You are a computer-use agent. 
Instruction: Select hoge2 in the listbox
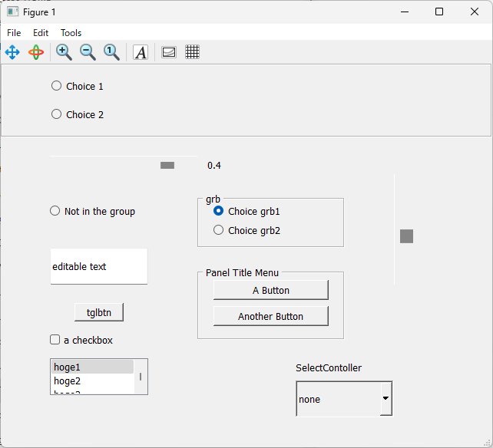pyautogui.click(x=92, y=380)
